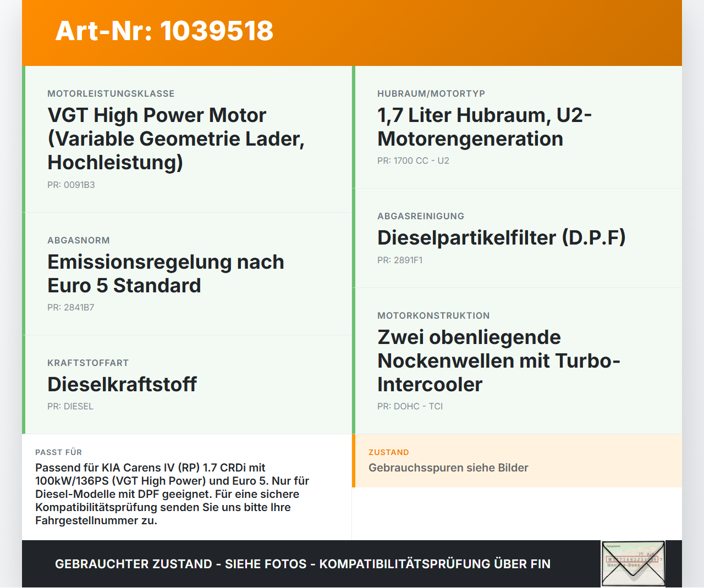Viewport: 704px width, 588px height.
Task: Click the ABGASREINIGUNG label
Action: click(x=421, y=216)
